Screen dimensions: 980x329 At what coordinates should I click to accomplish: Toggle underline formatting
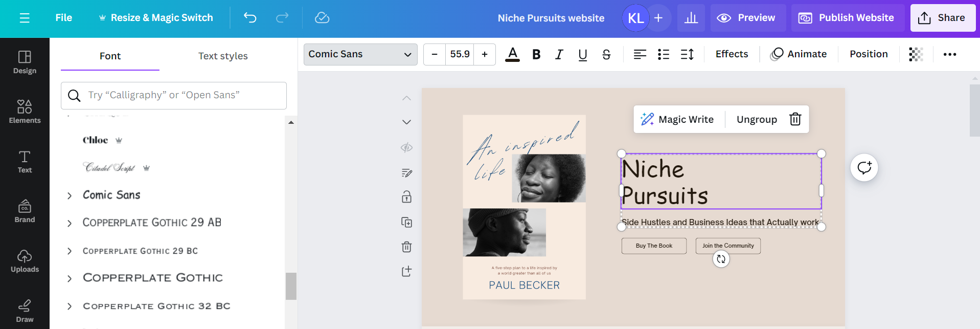pyautogui.click(x=583, y=54)
